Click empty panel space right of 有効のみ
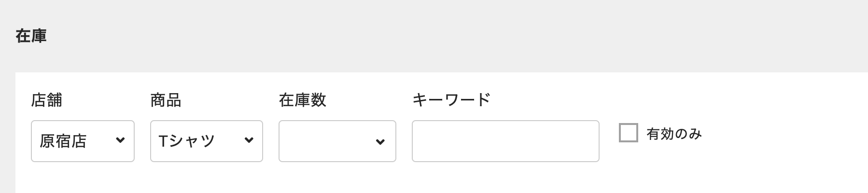The width and height of the screenshot is (868, 193). pyautogui.click(x=782, y=135)
